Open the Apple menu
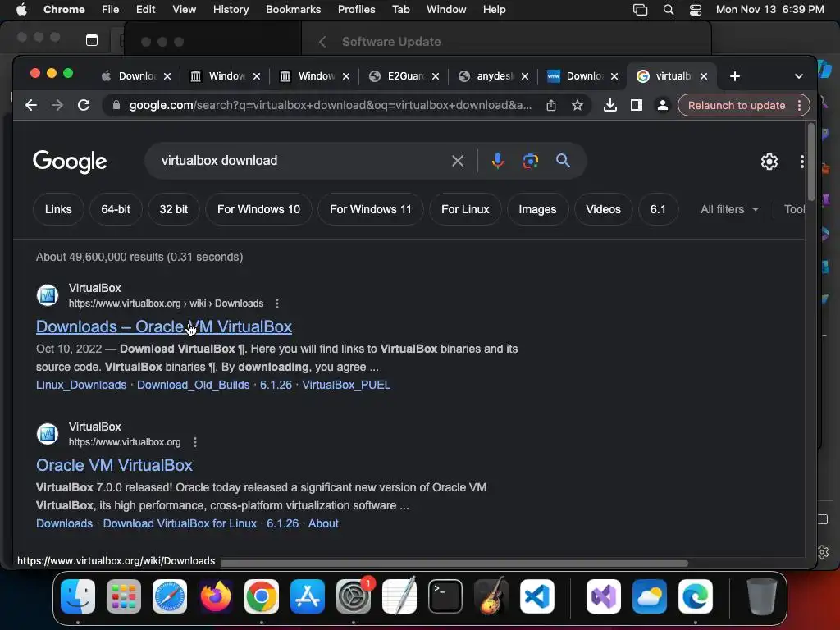Screen dimensions: 840x630 click(21, 10)
